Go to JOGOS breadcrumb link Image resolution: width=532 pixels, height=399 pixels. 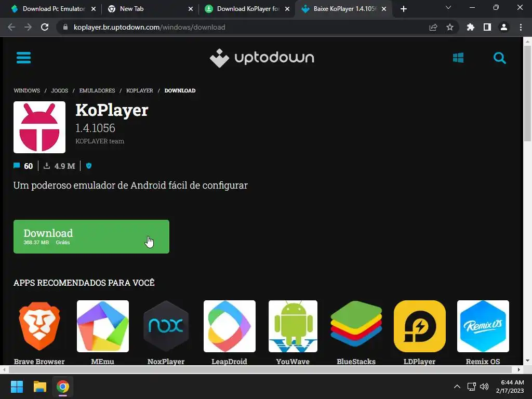[x=60, y=90]
